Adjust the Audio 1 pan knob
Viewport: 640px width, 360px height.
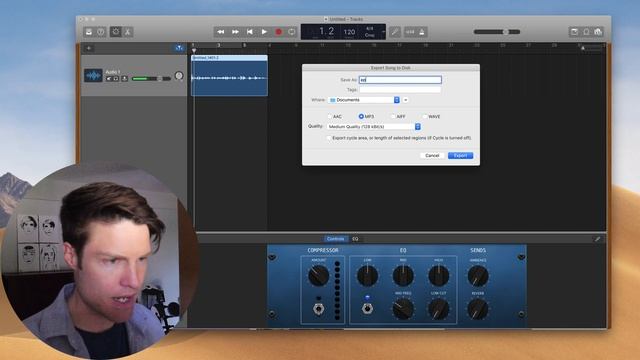179,76
